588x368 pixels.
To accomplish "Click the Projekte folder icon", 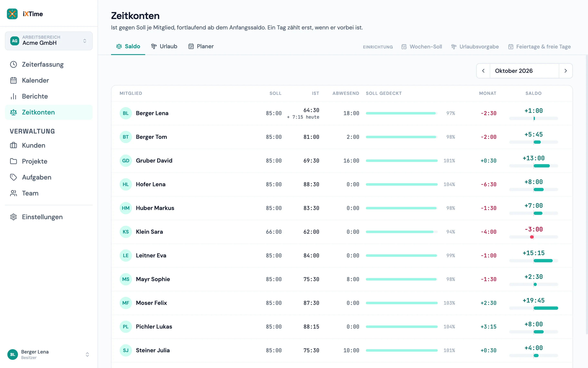I will pos(13,161).
